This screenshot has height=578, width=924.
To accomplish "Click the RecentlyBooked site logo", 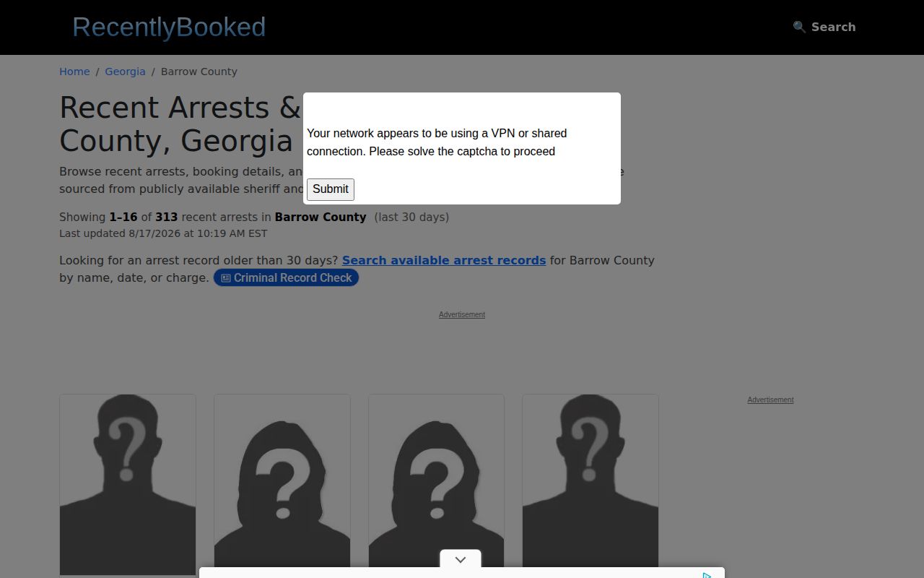I will (x=169, y=27).
